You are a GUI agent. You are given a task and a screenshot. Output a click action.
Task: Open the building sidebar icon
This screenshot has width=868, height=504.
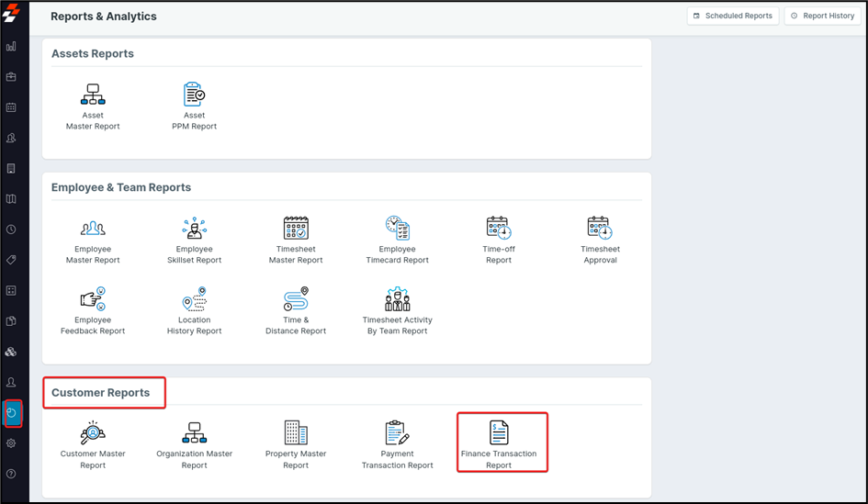[x=11, y=168]
